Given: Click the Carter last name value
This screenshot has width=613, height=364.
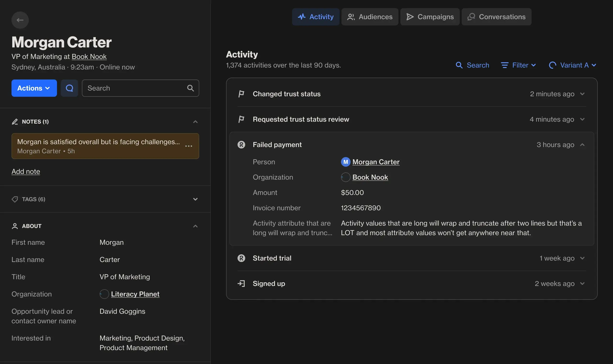Looking at the screenshot, I should pos(110,260).
